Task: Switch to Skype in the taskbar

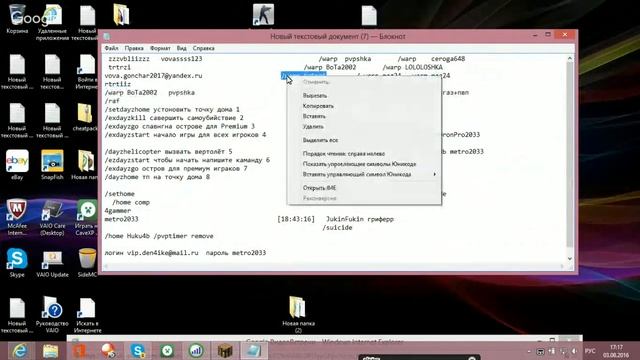Action: (138, 351)
